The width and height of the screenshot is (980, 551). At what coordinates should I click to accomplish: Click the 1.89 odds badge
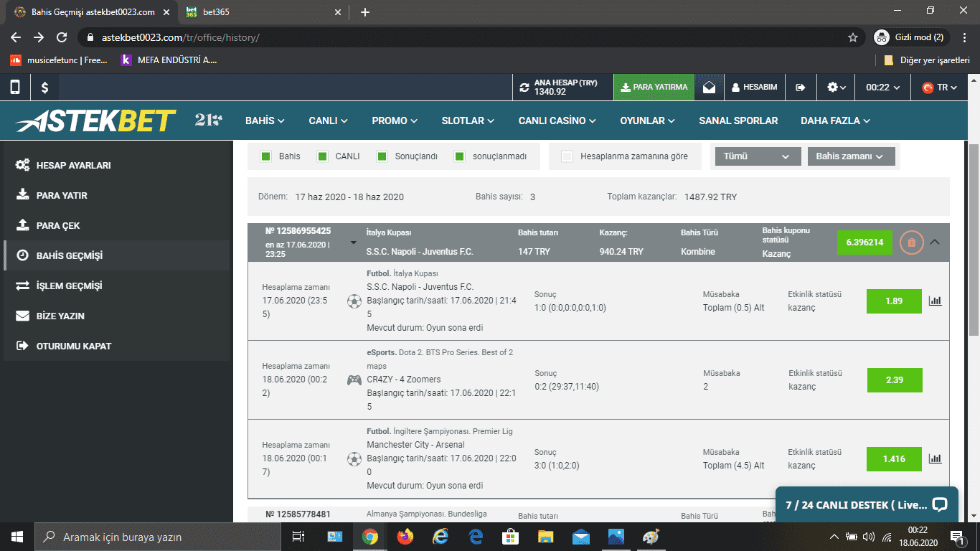pyautogui.click(x=894, y=301)
